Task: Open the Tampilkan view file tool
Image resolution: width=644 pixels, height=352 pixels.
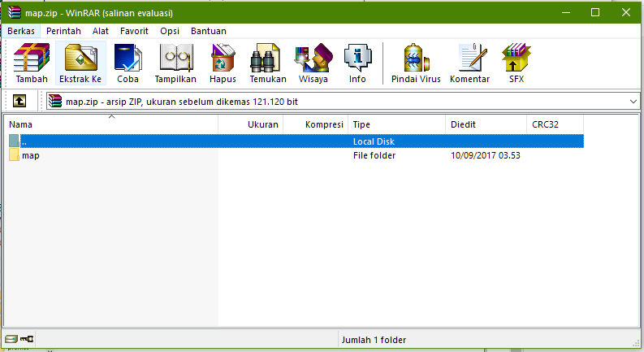Action: [x=175, y=63]
